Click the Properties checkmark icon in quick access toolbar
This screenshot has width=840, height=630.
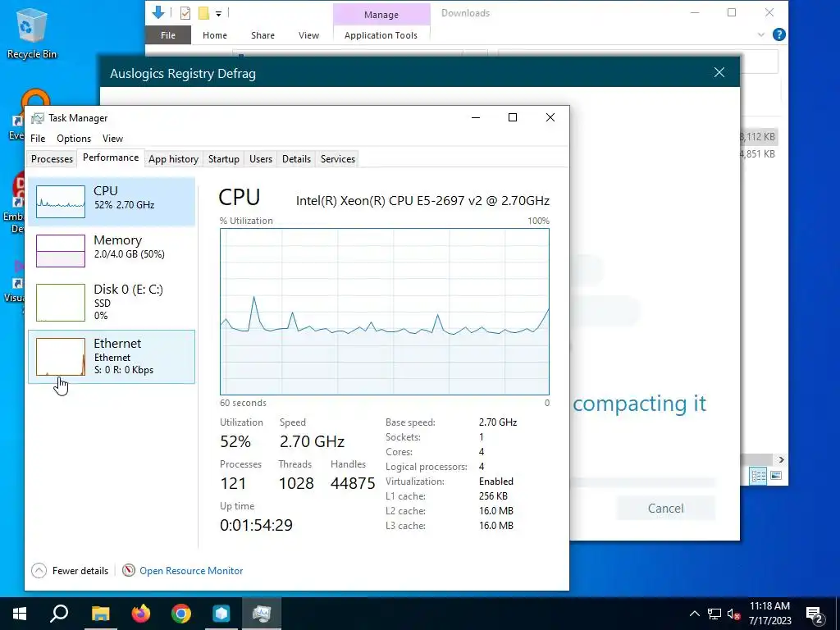pos(185,13)
